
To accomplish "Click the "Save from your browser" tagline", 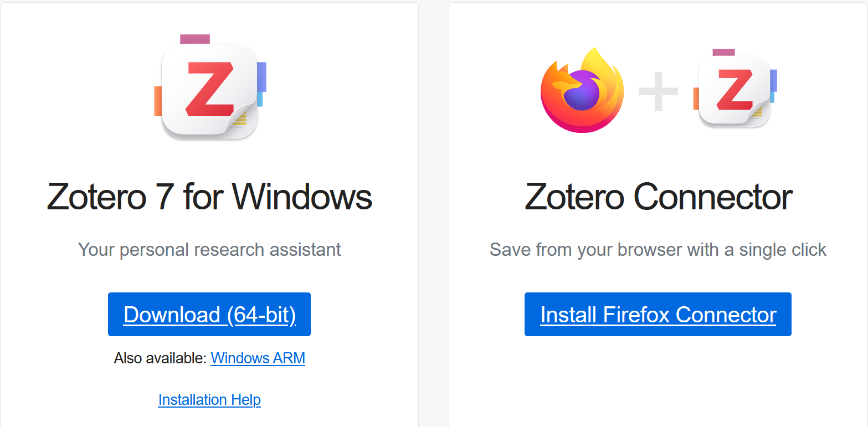I will [658, 249].
